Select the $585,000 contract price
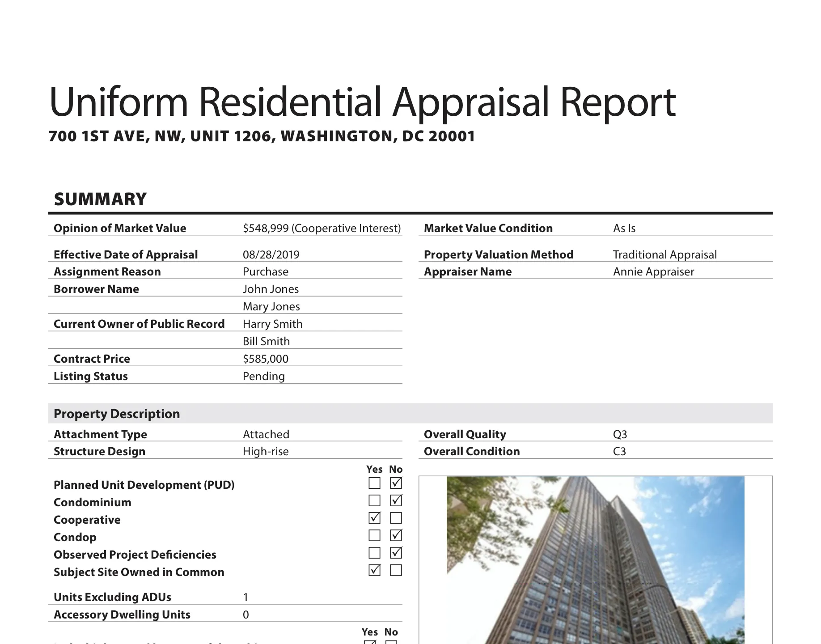 click(x=266, y=359)
